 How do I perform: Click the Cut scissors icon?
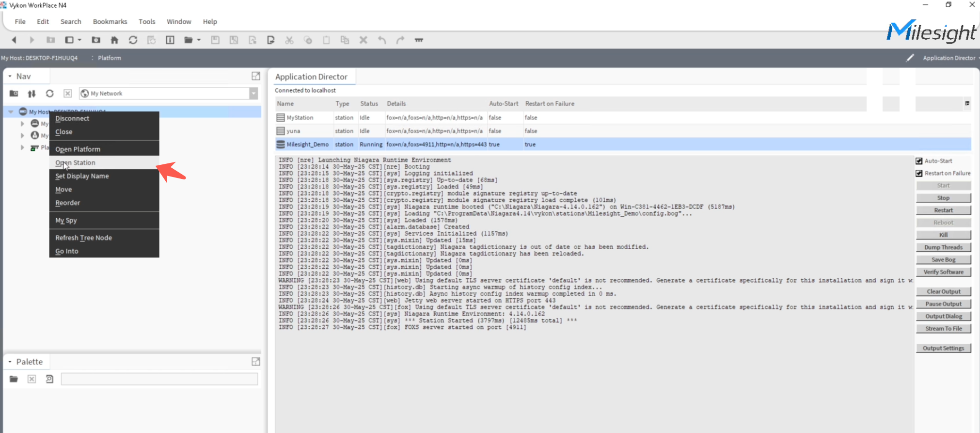pyautogui.click(x=289, y=40)
